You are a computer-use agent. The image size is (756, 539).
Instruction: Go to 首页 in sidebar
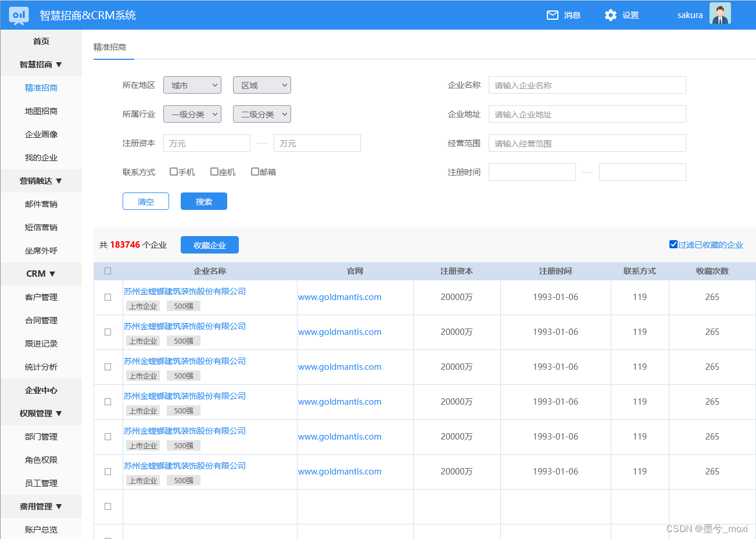coord(41,41)
